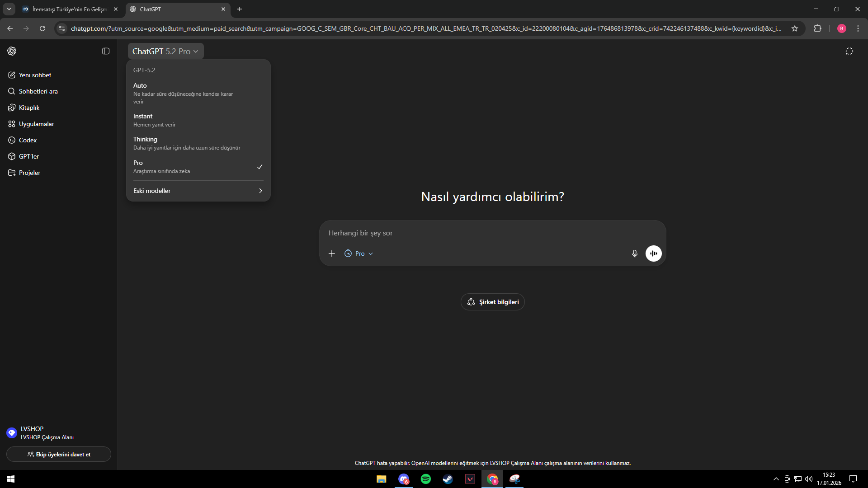
Task: Open Projeler projects section
Action: pos(58,173)
